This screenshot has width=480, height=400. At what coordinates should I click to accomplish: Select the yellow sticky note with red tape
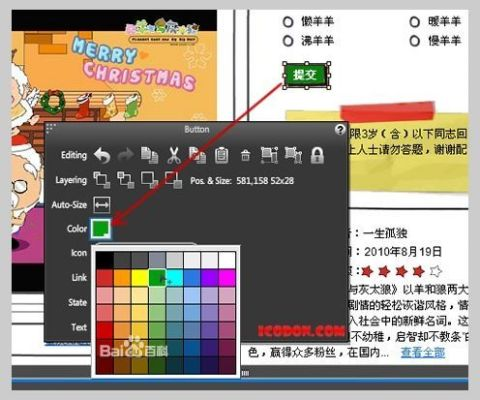pyautogui.click(x=377, y=147)
